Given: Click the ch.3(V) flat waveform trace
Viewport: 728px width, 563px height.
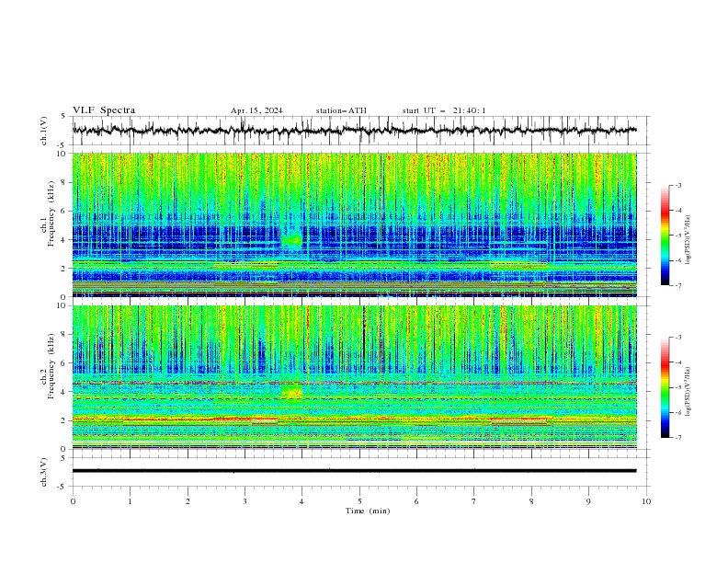Looking at the screenshot, I should 355,471.
